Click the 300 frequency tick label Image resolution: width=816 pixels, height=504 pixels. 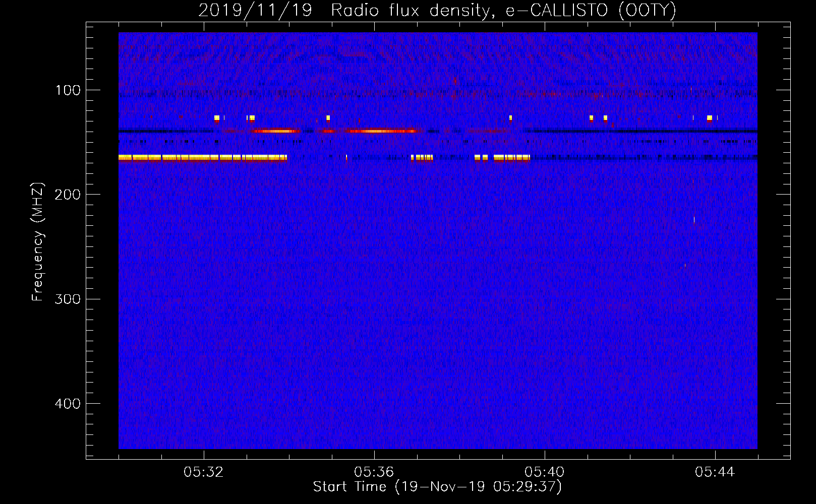(x=68, y=299)
